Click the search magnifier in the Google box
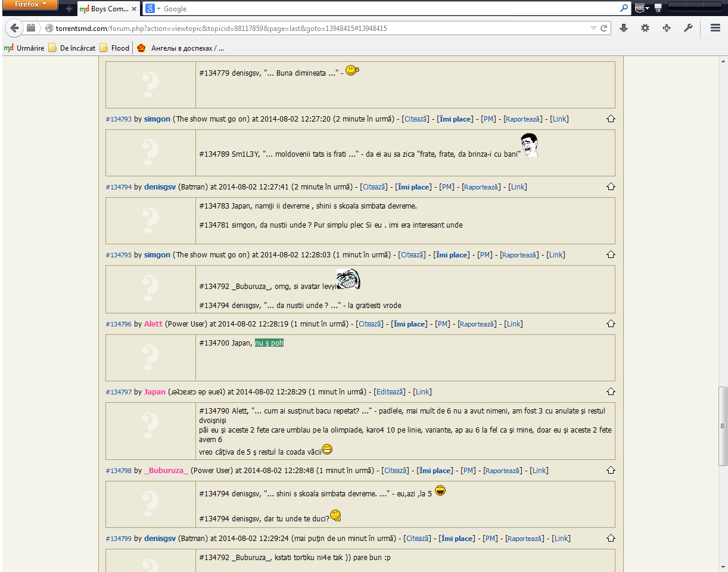 tap(624, 8)
